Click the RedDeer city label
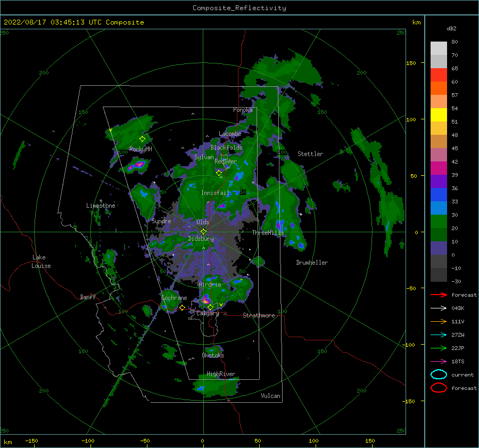Screen dimensions: 479x448 click(226, 161)
